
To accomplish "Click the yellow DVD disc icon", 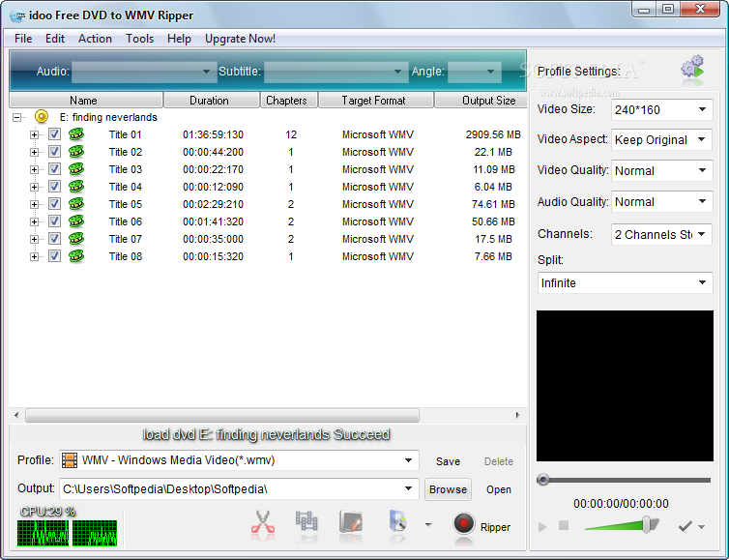I will [42, 116].
